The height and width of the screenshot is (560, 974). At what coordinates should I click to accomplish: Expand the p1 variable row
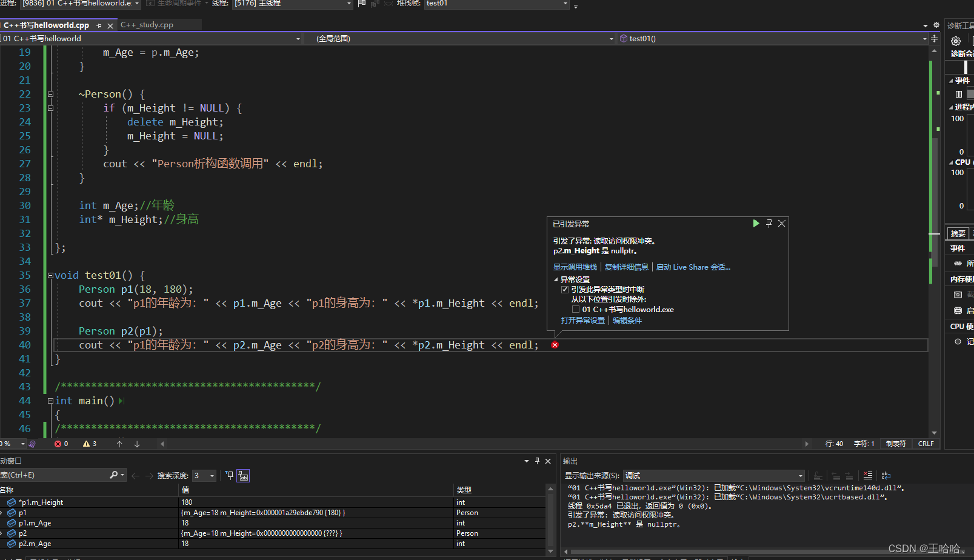pos(2,513)
